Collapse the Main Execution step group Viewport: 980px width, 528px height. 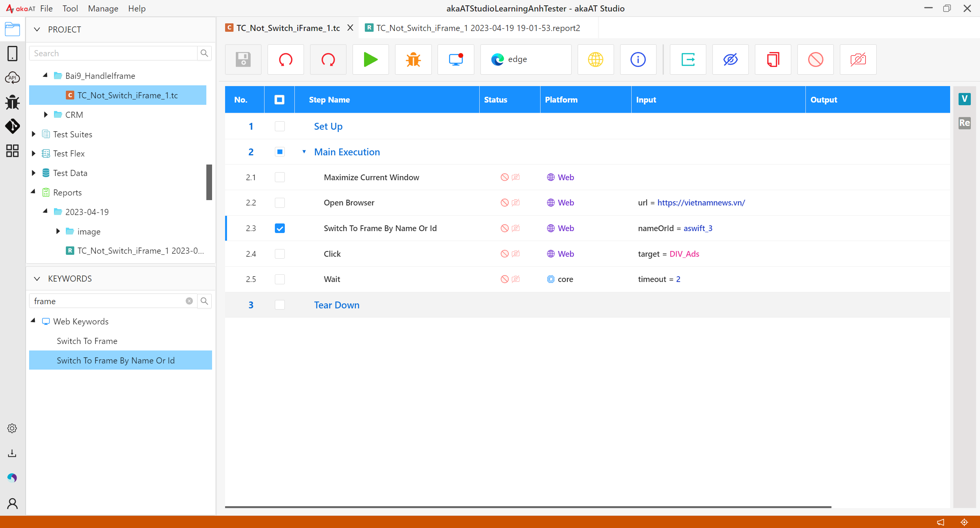point(304,152)
